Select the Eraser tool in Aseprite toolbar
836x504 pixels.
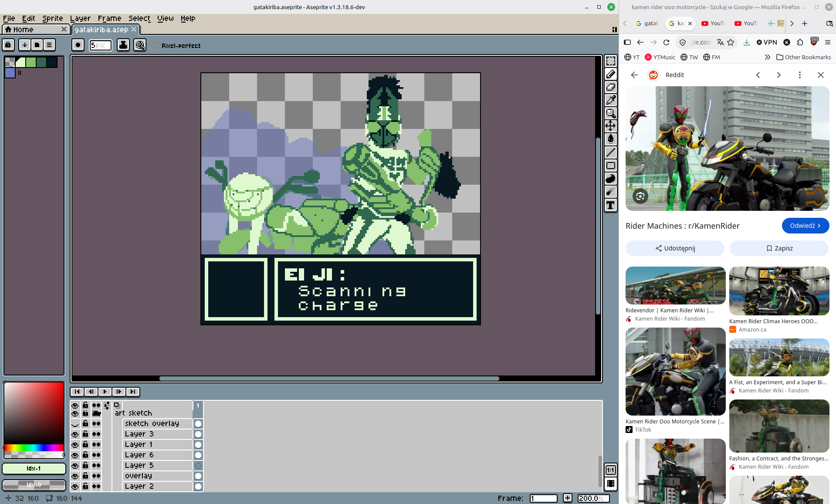[x=611, y=87]
